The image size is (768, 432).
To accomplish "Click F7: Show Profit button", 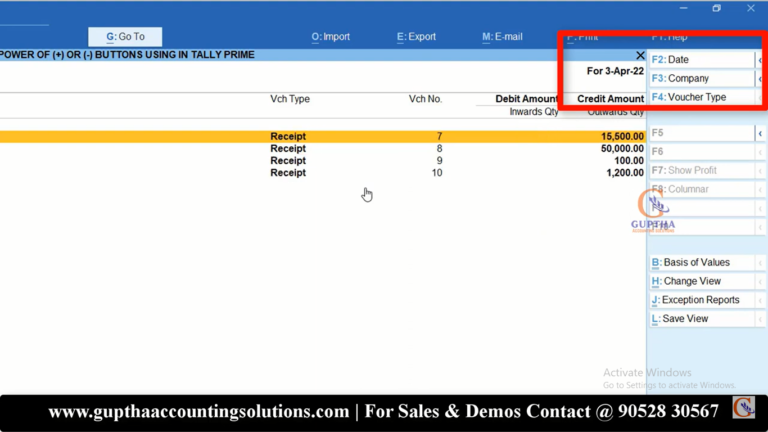I will tap(702, 170).
